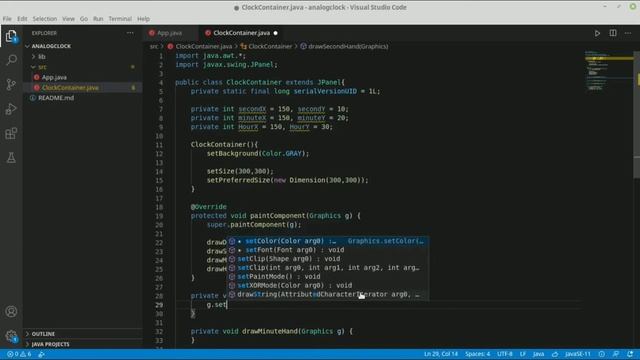Click the editor vertical scrollbar
This screenshot has height=360, width=640.
click(637, 114)
